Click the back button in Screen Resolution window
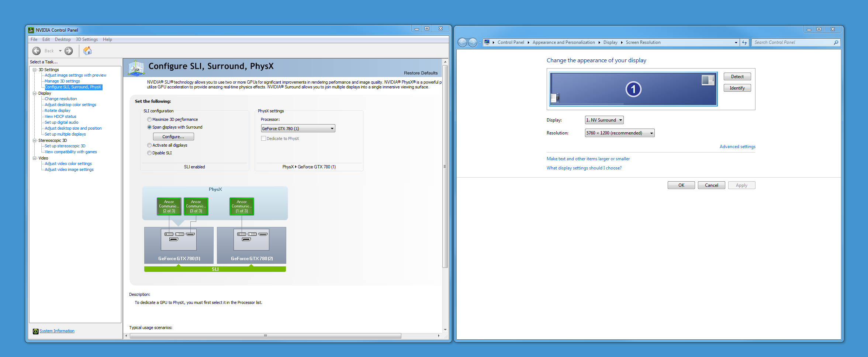The width and height of the screenshot is (868, 357). (462, 42)
